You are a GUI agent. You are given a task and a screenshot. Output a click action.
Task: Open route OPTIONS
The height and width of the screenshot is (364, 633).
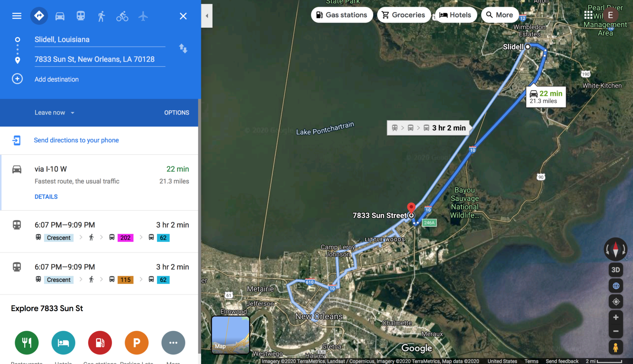click(x=176, y=113)
